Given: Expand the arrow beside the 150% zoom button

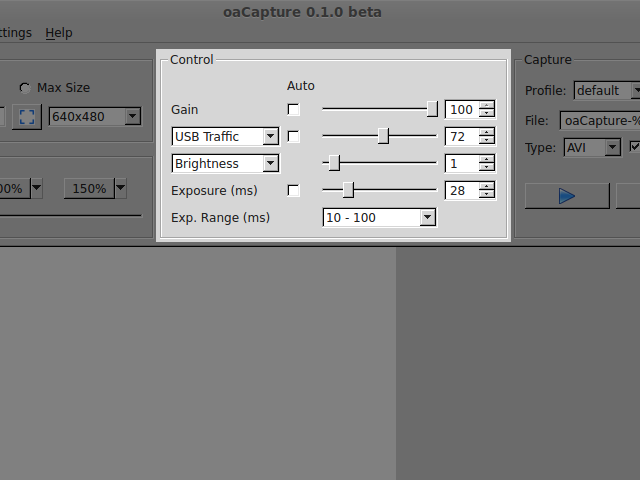Looking at the screenshot, I should [x=120, y=188].
